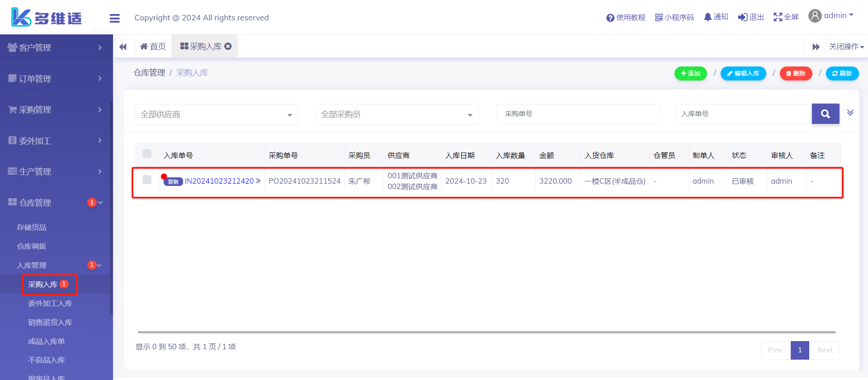Open the IN20241023212420 receipt link

click(219, 181)
